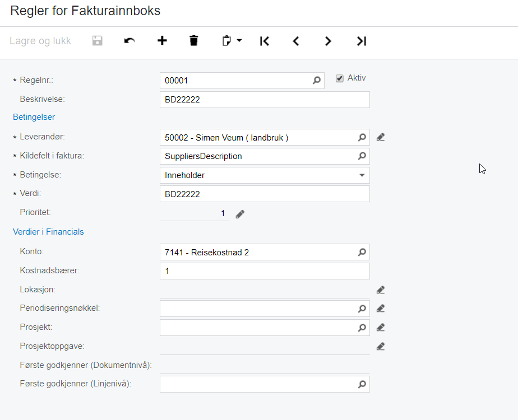This screenshot has width=518, height=420.
Task: Undo changes with the undo arrow
Action: click(129, 41)
